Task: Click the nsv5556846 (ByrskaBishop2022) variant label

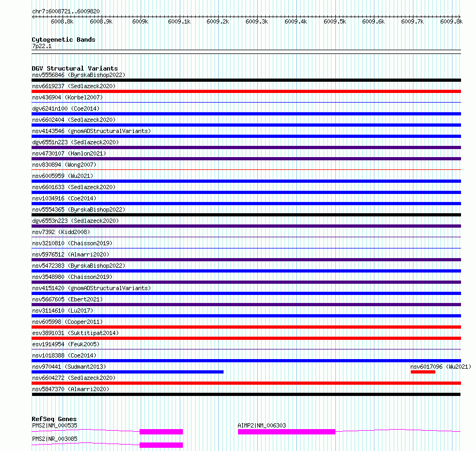Action: click(79, 75)
